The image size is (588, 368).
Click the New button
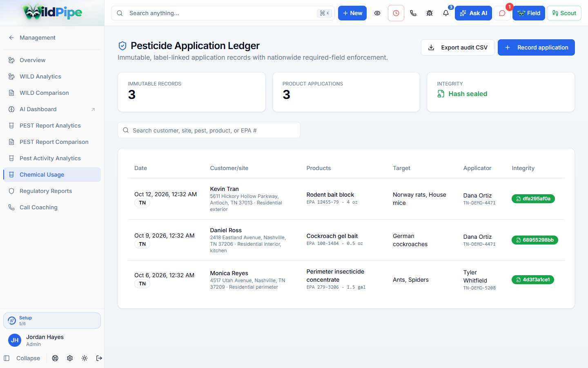352,13
